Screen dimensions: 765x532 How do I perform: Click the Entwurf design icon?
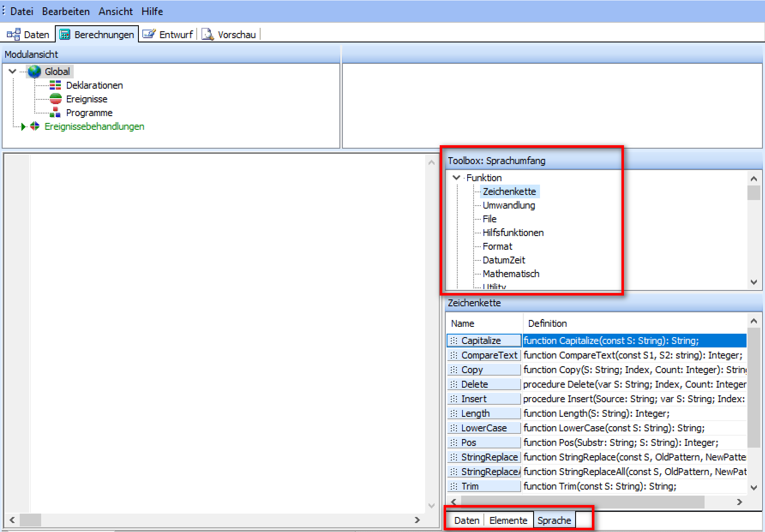pos(149,34)
